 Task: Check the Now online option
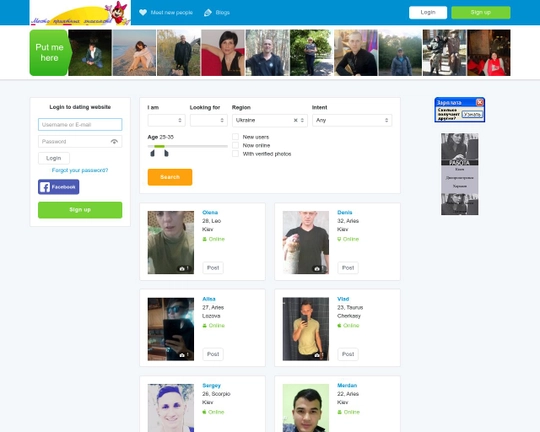click(x=236, y=145)
